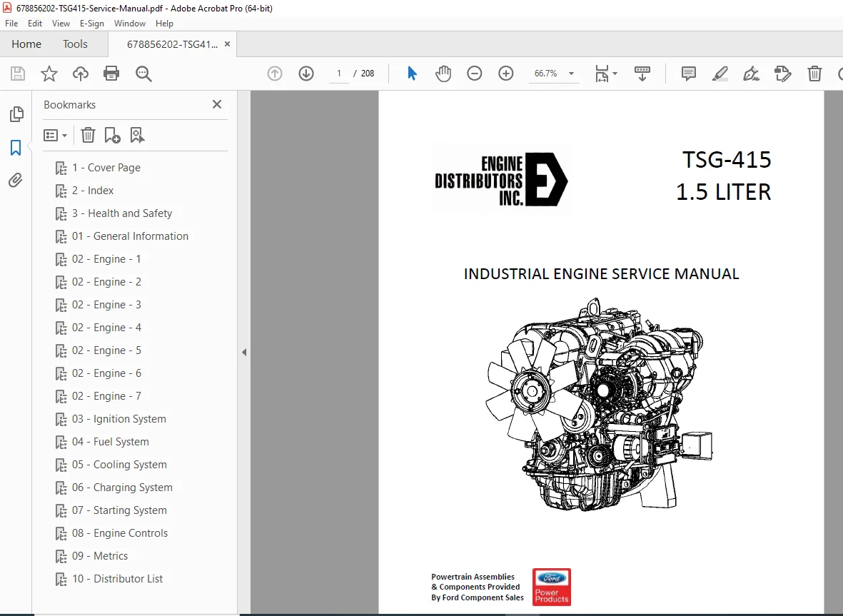Viewport: 843px width, 616px height.
Task: Open 01 - General Information bookmark
Action: point(130,236)
